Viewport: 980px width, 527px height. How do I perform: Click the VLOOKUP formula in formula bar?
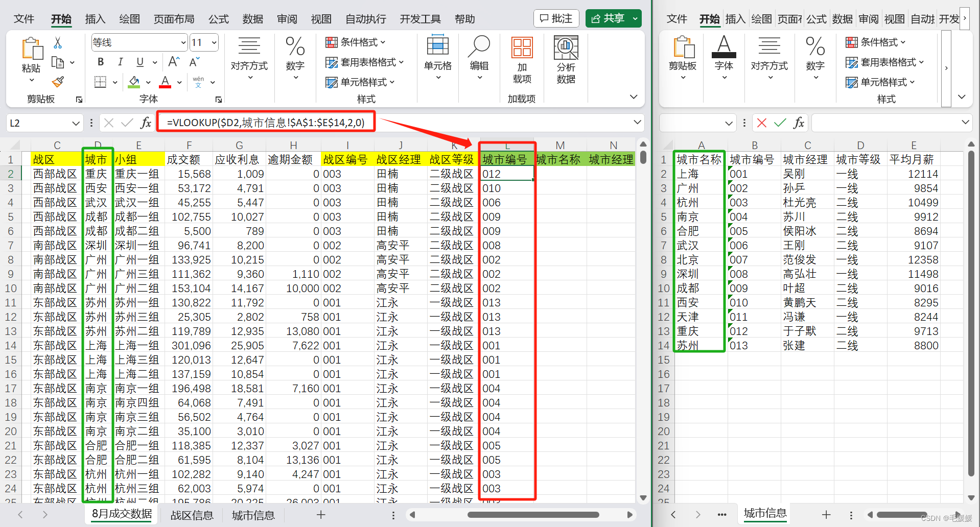pyautogui.click(x=266, y=123)
